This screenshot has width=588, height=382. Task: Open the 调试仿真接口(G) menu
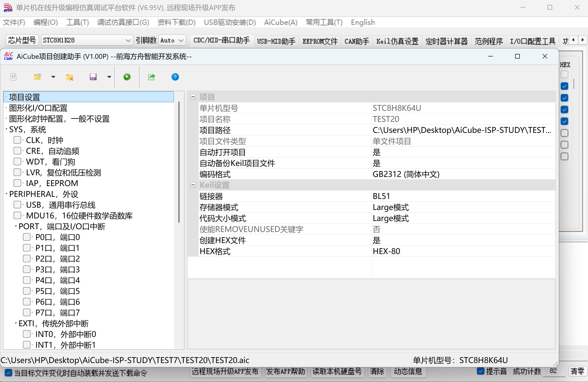coord(123,22)
